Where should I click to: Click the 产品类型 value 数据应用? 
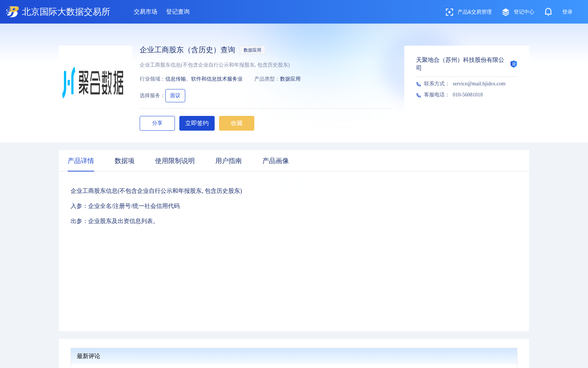tap(290, 79)
